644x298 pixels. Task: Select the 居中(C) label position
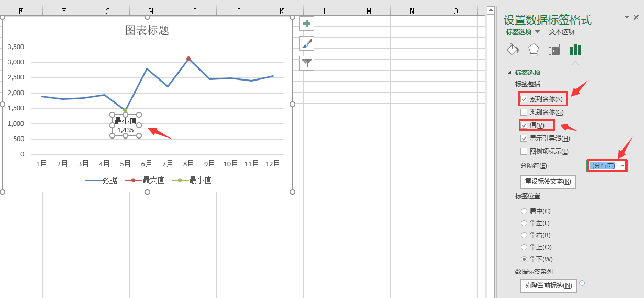coord(524,211)
